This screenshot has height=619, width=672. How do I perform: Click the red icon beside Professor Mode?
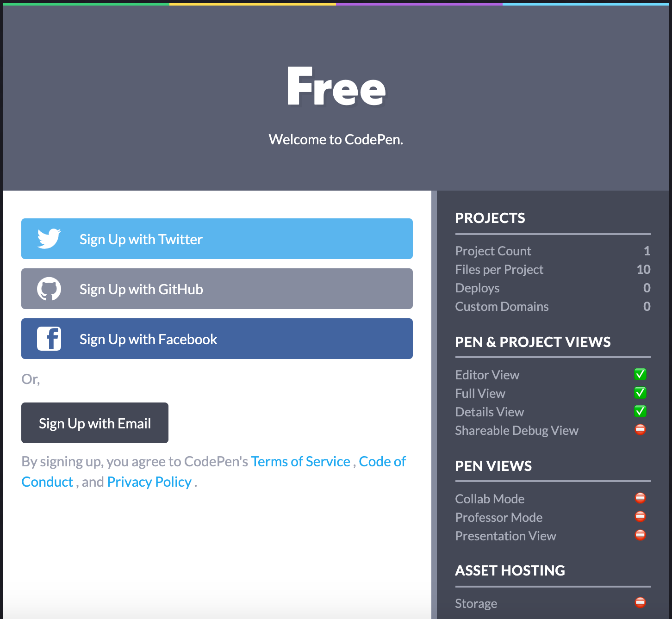640,517
